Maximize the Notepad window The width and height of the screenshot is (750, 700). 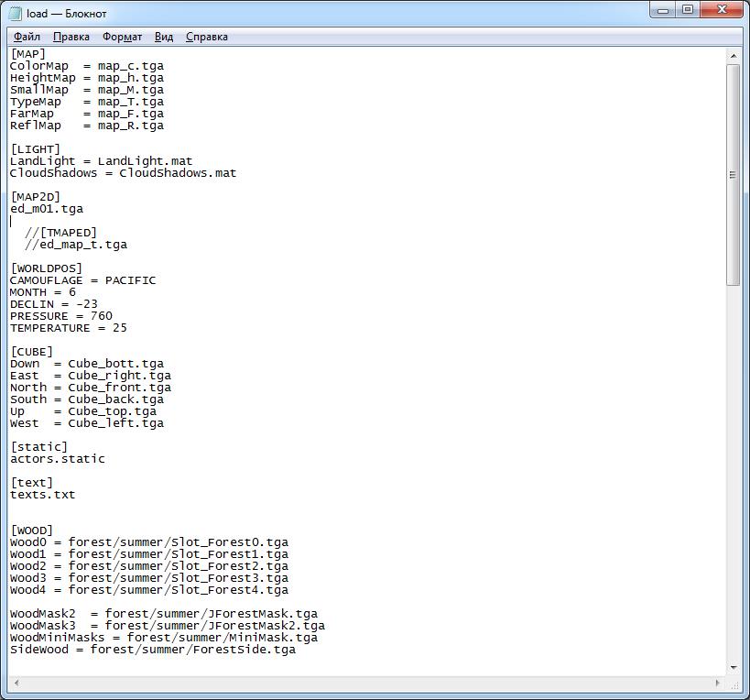click(x=688, y=10)
